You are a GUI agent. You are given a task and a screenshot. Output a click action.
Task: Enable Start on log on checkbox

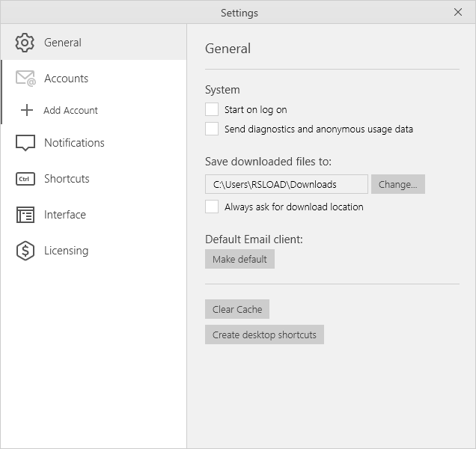[x=212, y=109]
